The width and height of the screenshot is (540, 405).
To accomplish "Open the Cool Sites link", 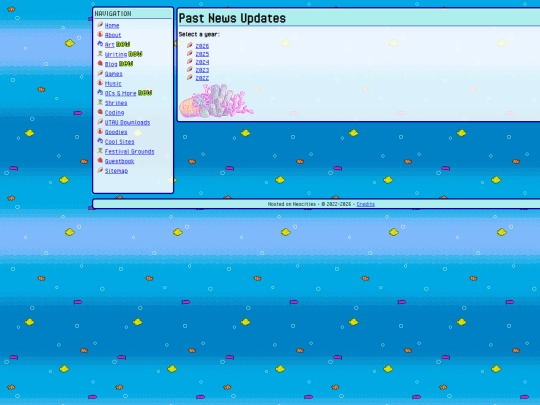I will 120,142.
